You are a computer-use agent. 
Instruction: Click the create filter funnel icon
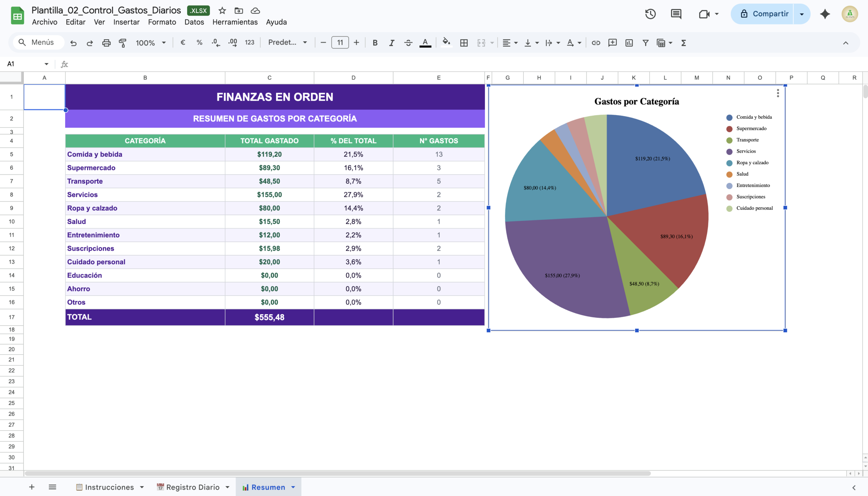(645, 43)
